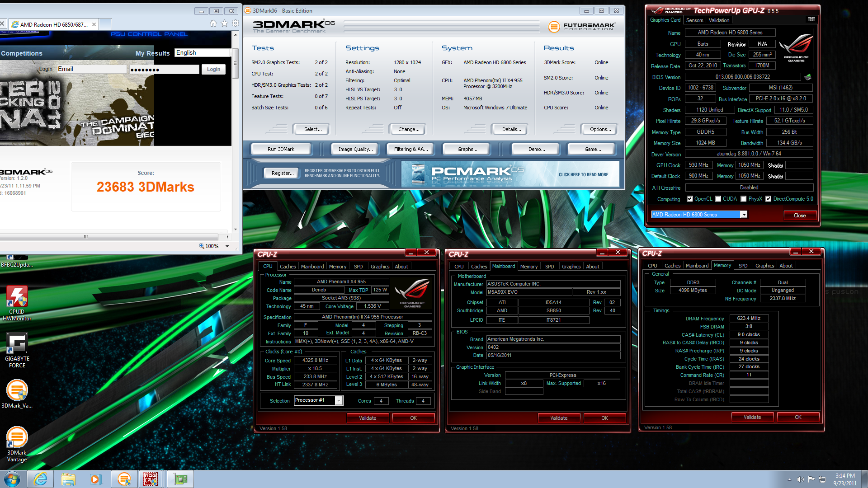Toggle the PhysX checkbox in GPU-Z
This screenshot has width=868, height=488.
pos(743,199)
